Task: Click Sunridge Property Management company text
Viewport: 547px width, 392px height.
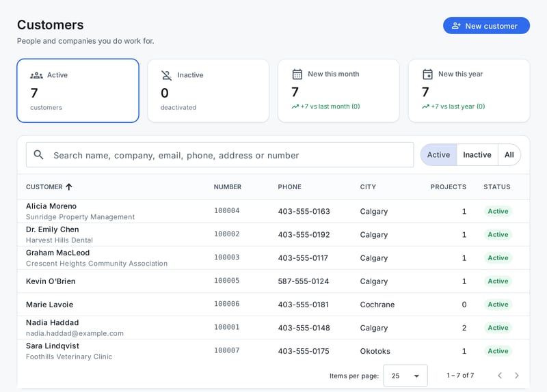Action: [x=80, y=216]
